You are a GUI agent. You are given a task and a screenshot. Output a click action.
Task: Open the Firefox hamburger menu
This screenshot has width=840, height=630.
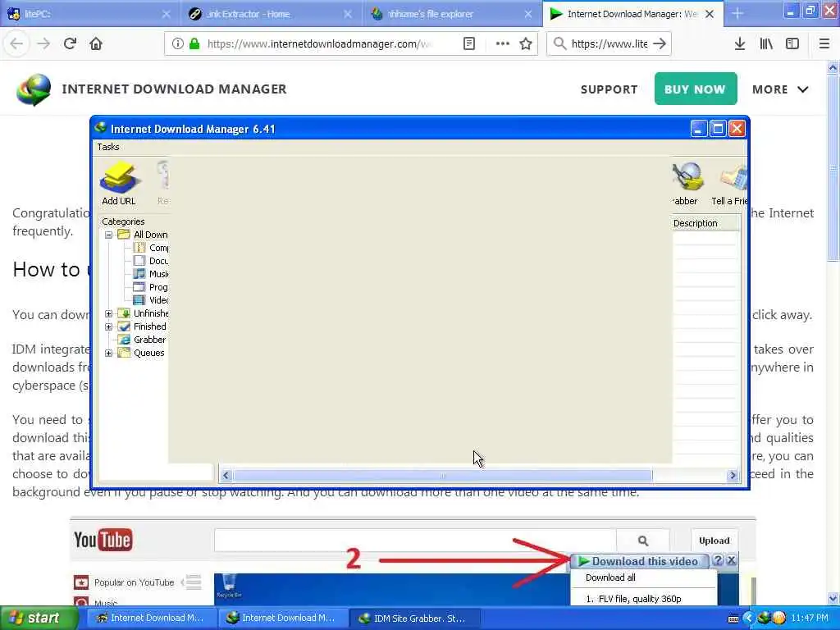824,43
